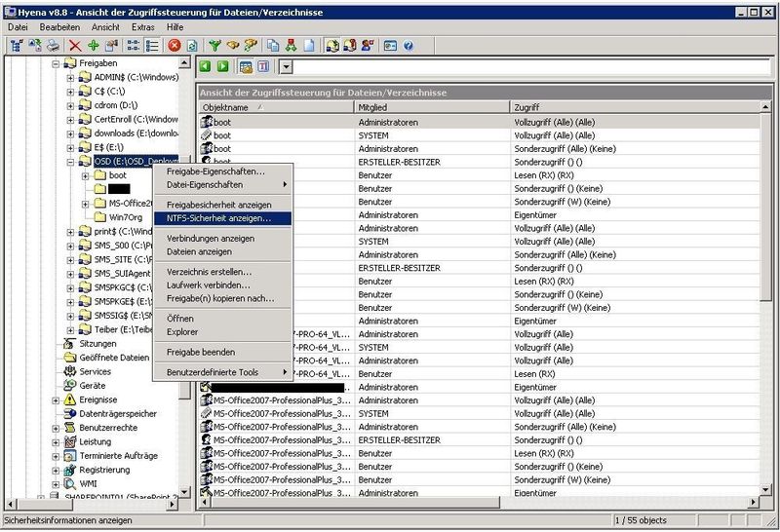Image resolution: width=780 pixels, height=532 pixels.
Task: Click the network tree toolbar icon
Action: 17,46
